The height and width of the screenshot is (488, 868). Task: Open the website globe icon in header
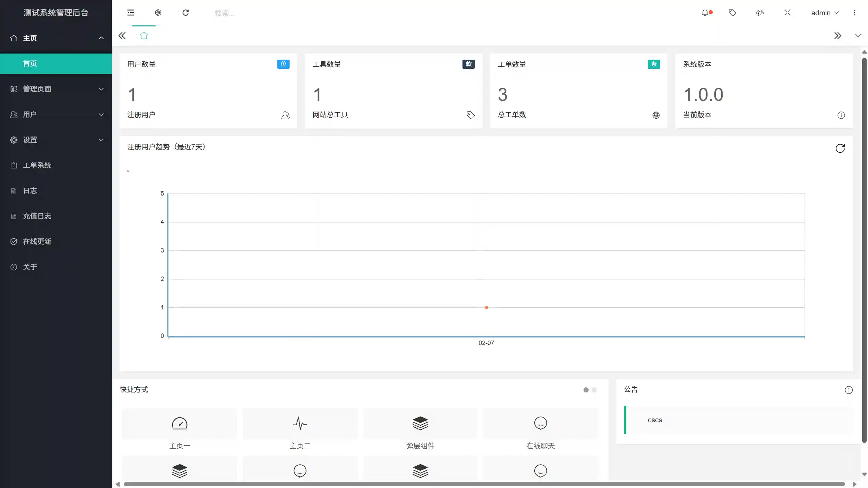point(158,13)
